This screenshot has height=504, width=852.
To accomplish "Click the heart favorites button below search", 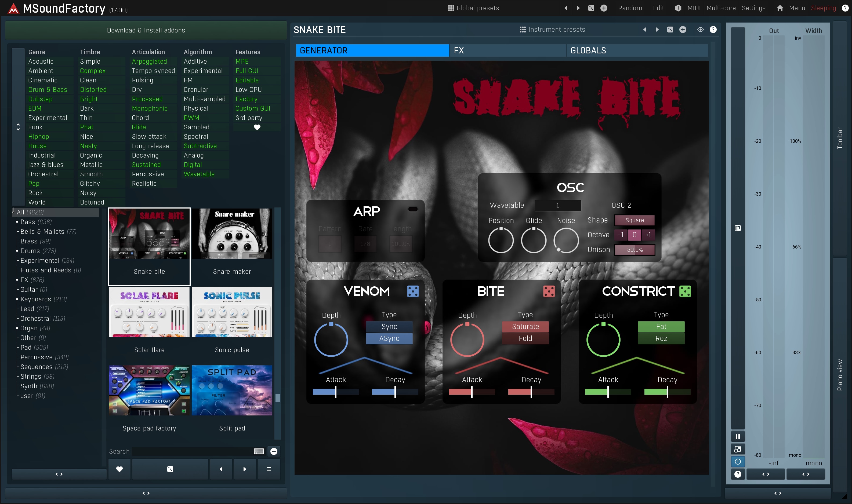I will click(119, 469).
